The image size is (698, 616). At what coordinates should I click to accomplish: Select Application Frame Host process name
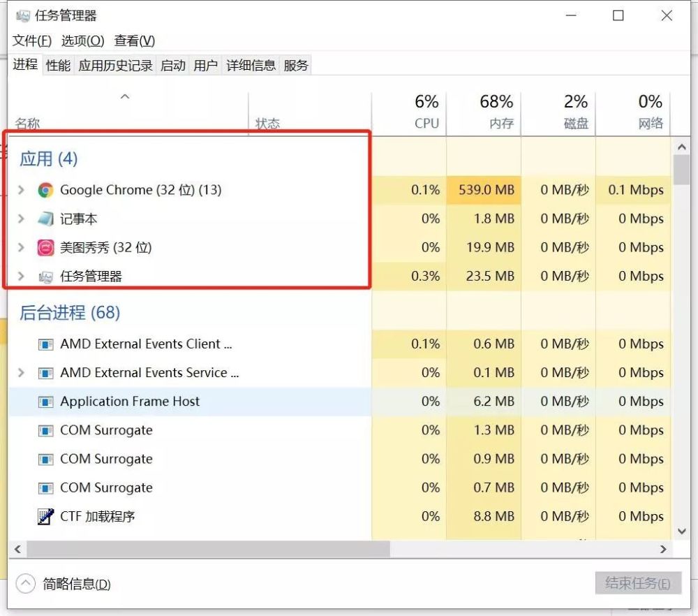tap(130, 402)
